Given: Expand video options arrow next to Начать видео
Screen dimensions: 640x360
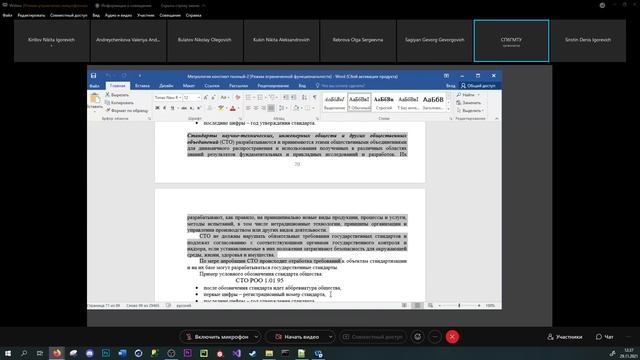Looking at the screenshot, I should point(330,337).
